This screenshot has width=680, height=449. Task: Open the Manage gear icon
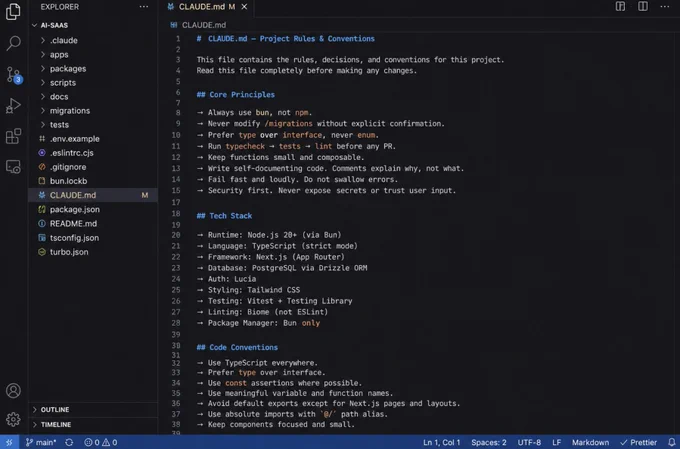(13, 420)
